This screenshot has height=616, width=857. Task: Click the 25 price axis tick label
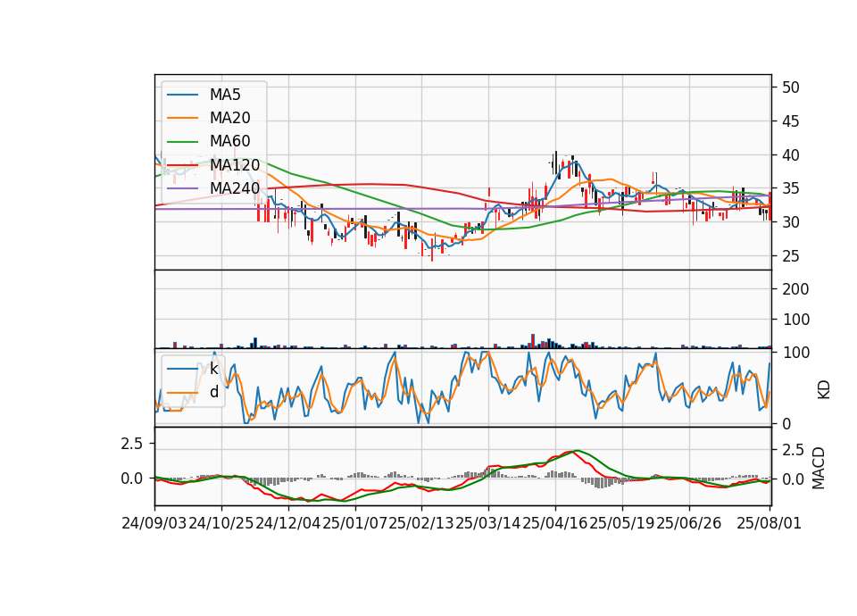(790, 256)
